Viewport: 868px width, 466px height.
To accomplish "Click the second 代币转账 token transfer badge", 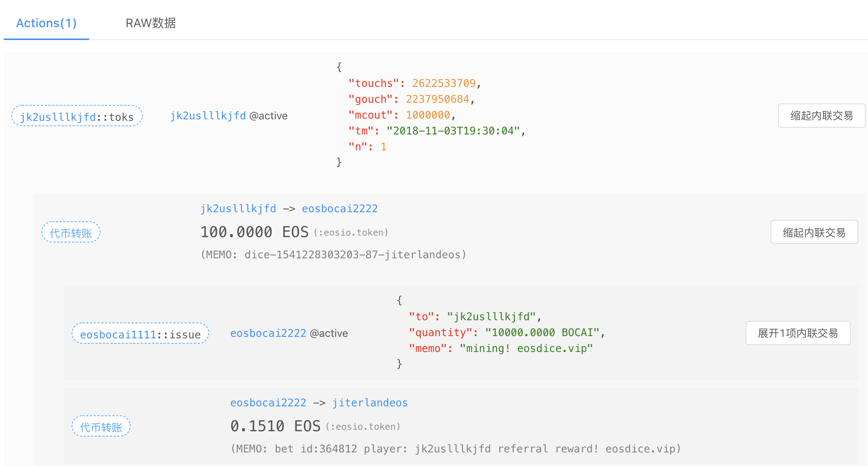I will [x=101, y=427].
